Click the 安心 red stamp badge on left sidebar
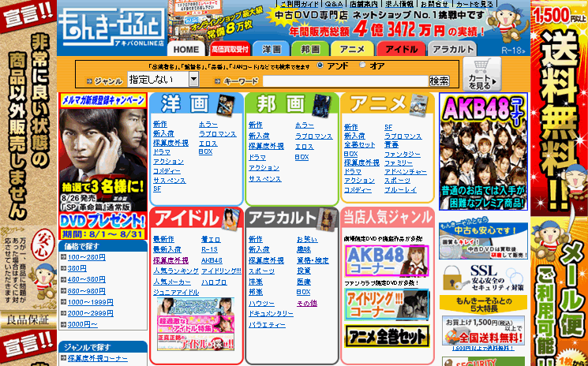This screenshot has width=588, height=366. coord(44,243)
